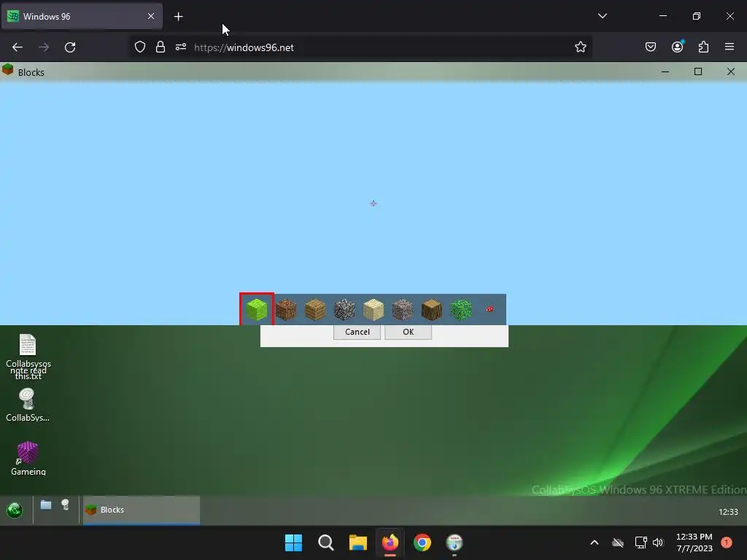The height and width of the screenshot is (560, 747).
Task: Click the cloud sync off tray icon
Action: pyautogui.click(x=618, y=542)
